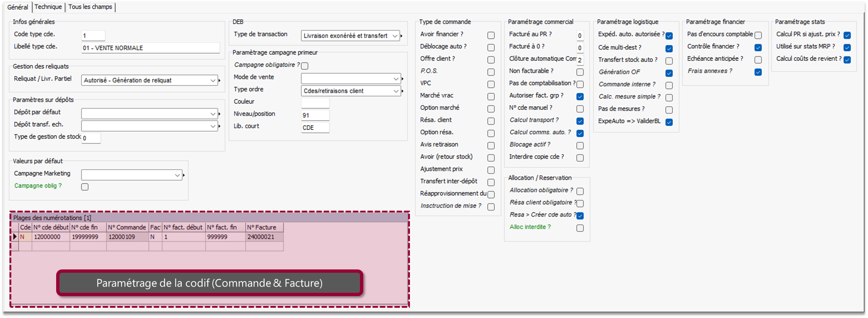Screen dimensions: 868x318
Task: Open the Type de transaction dropdown
Action: click(x=350, y=36)
